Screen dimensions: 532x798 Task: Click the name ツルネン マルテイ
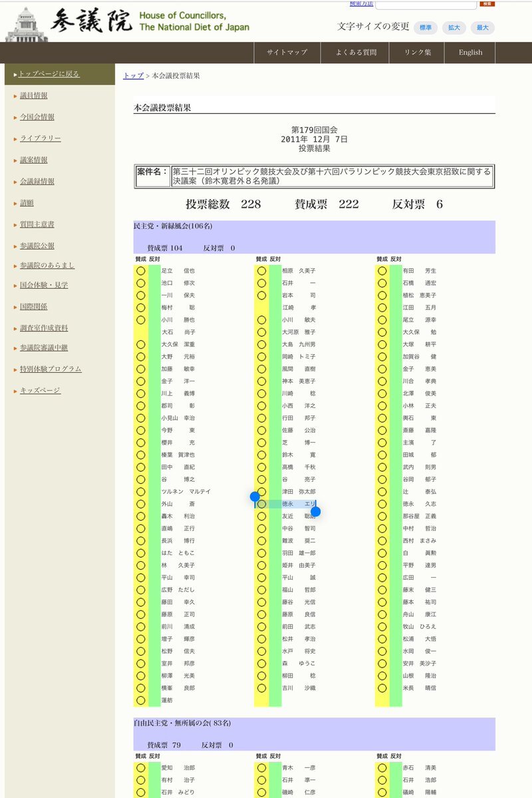pos(186,492)
